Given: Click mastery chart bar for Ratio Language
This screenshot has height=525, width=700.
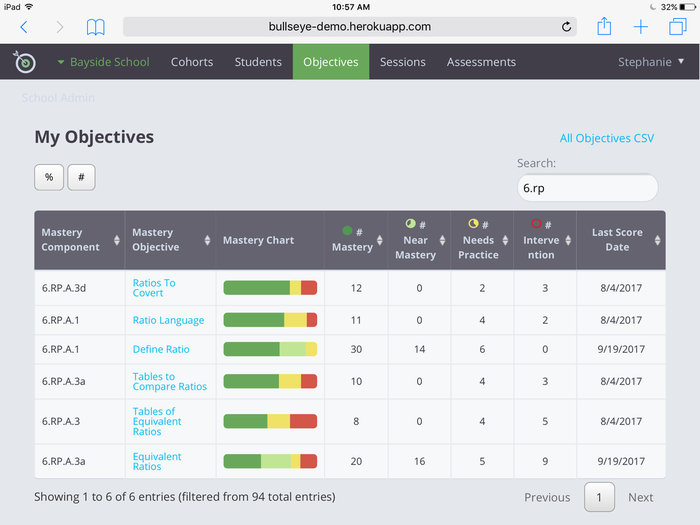Looking at the screenshot, I should point(270,320).
